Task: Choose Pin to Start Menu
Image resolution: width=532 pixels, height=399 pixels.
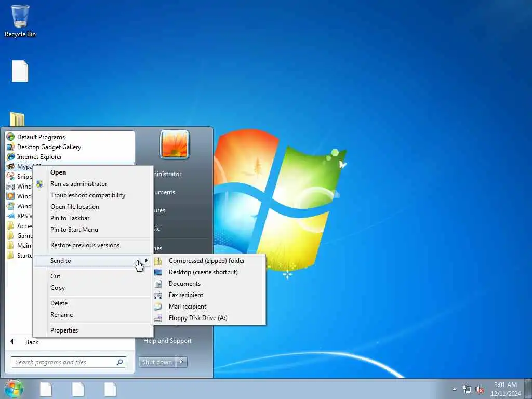Action: pos(74,230)
